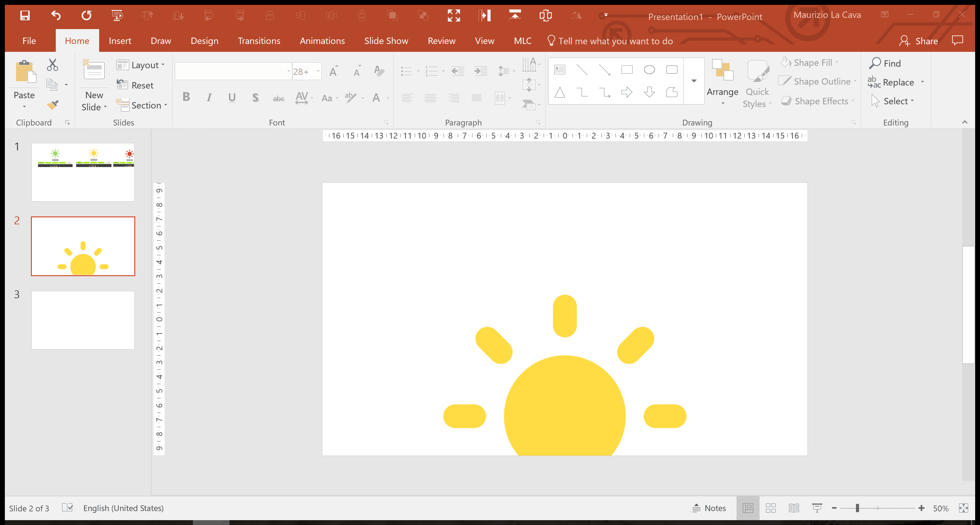Viewport: 980px width, 525px height.
Task: Select slide 3 thumbnail in slide panel
Action: click(82, 319)
